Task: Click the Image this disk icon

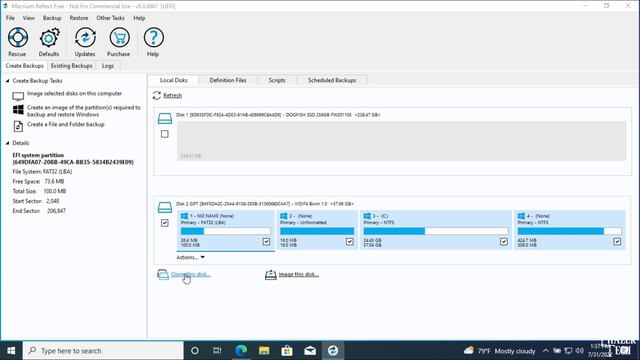Action: point(270,274)
